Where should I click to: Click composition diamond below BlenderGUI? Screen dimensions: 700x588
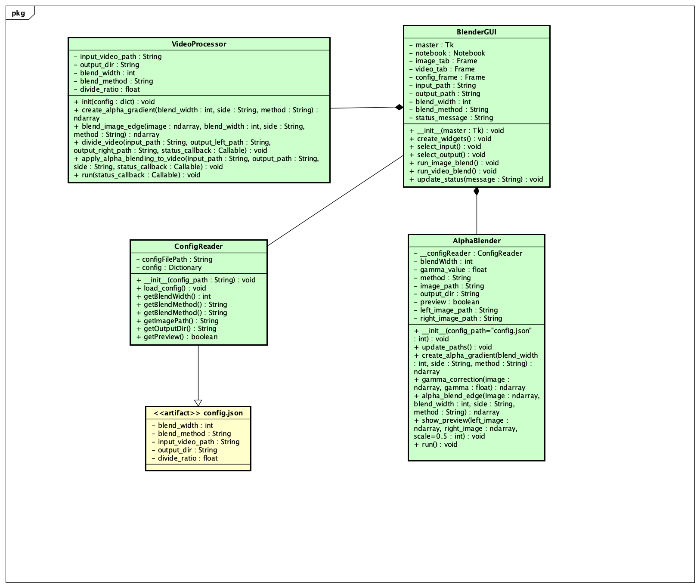[x=476, y=192]
